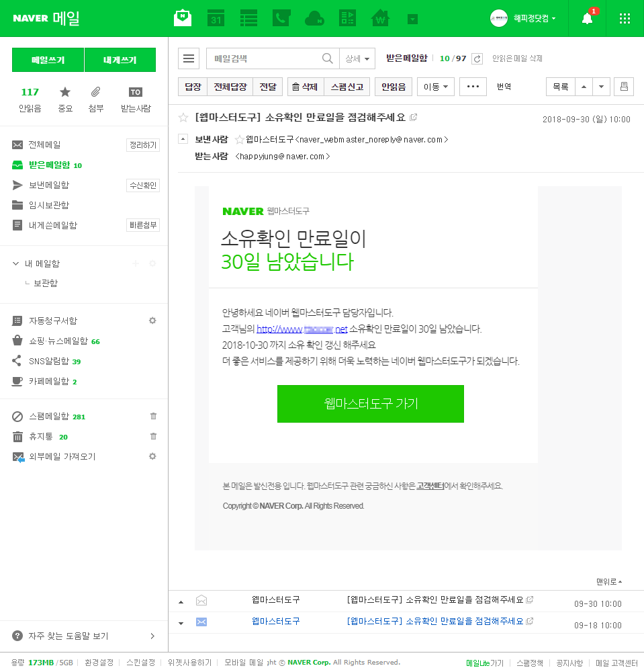Open the 이동 move-to dropdown
The image size is (644, 672).
(x=436, y=87)
